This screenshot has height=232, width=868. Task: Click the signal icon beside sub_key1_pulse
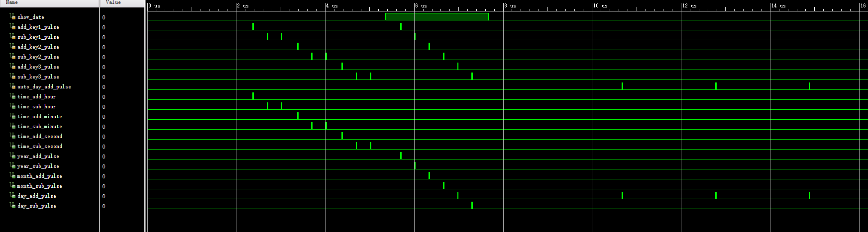pyautogui.click(x=12, y=37)
